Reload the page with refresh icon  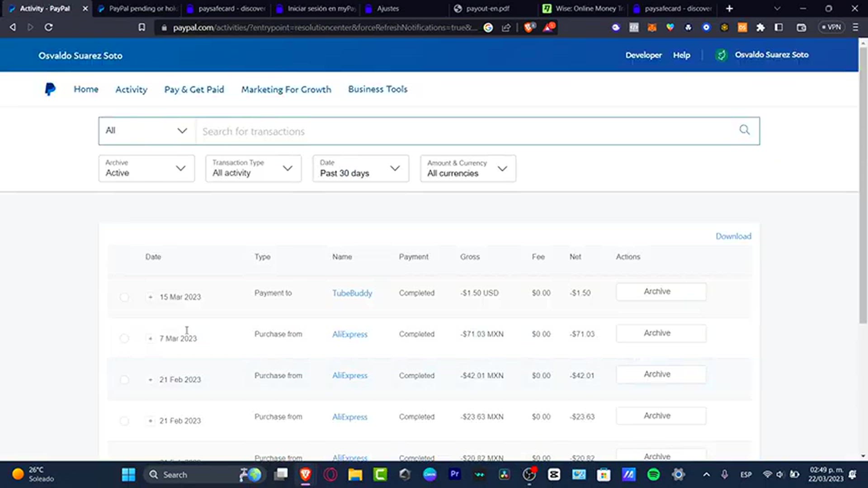tap(48, 27)
